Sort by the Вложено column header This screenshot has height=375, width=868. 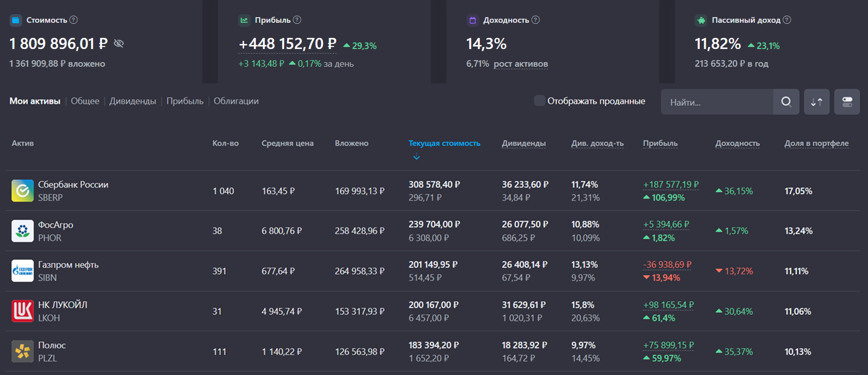click(352, 143)
